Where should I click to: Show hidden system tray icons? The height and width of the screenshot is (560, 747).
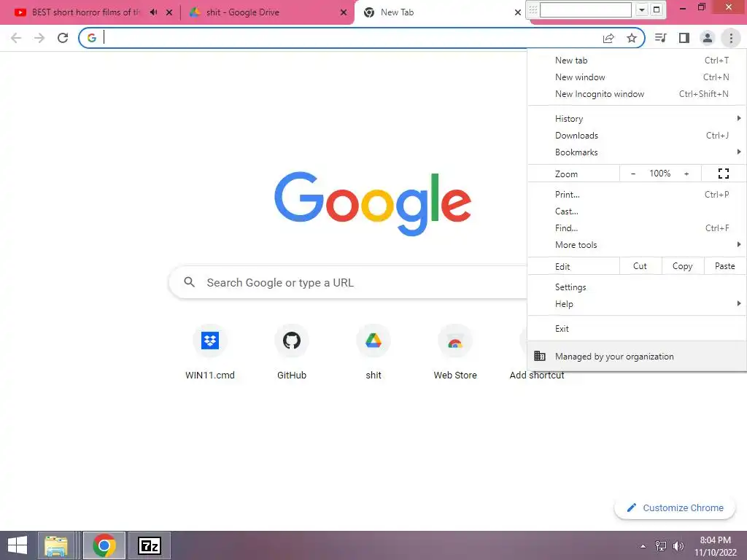click(x=643, y=546)
